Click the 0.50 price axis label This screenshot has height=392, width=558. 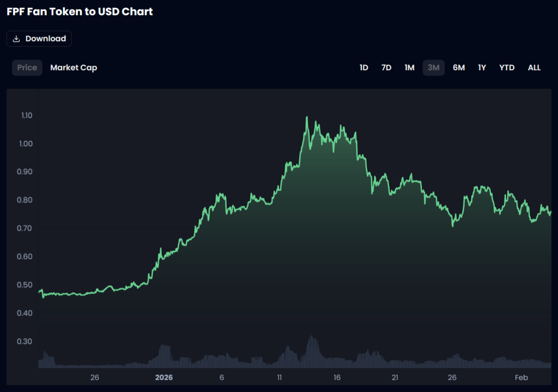27,285
